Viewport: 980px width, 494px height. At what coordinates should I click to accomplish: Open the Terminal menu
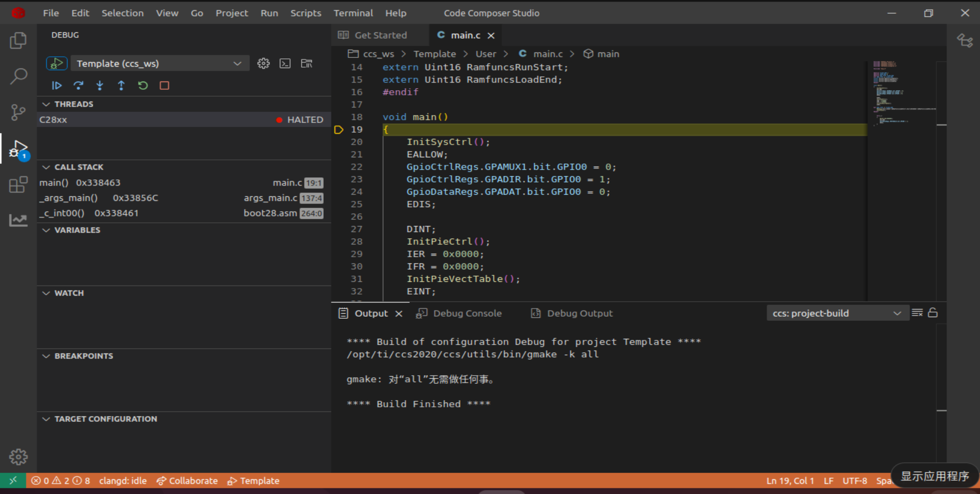pyautogui.click(x=353, y=13)
